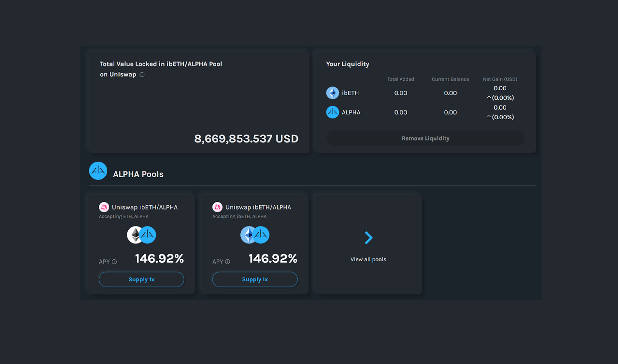Click 'Accepting ibETH, ALPHA' subtitle
The height and width of the screenshot is (364, 618).
coord(239,217)
